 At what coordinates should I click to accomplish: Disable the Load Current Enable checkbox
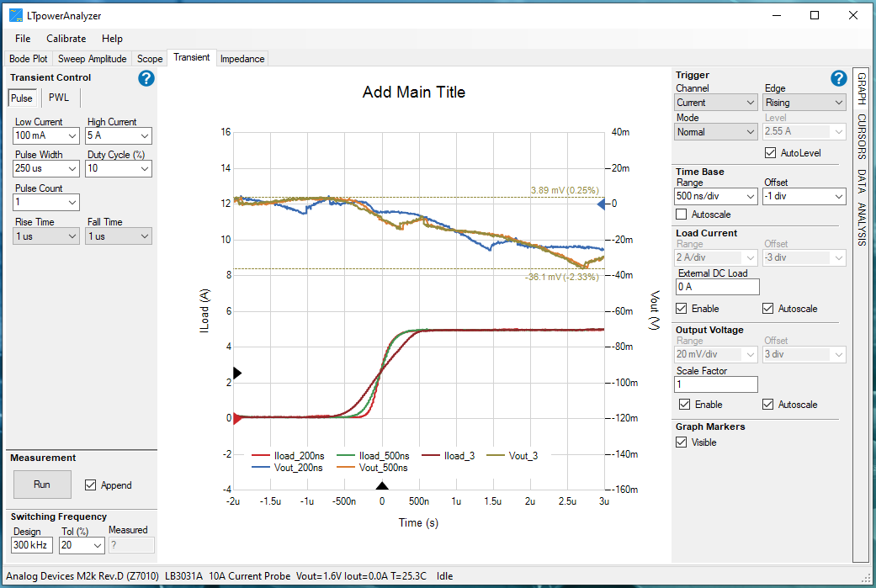point(684,308)
